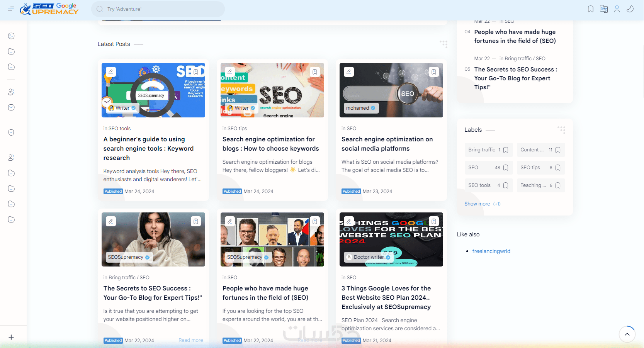Select the 'SEO' label chip with 48 posts
The width and height of the screenshot is (644, 348).
[489, 168]
